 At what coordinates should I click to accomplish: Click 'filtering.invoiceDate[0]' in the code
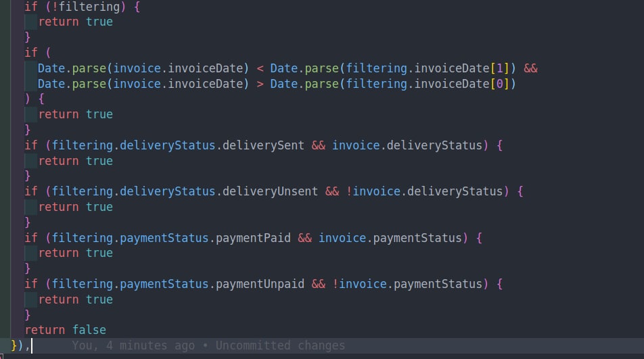(427, 84)
